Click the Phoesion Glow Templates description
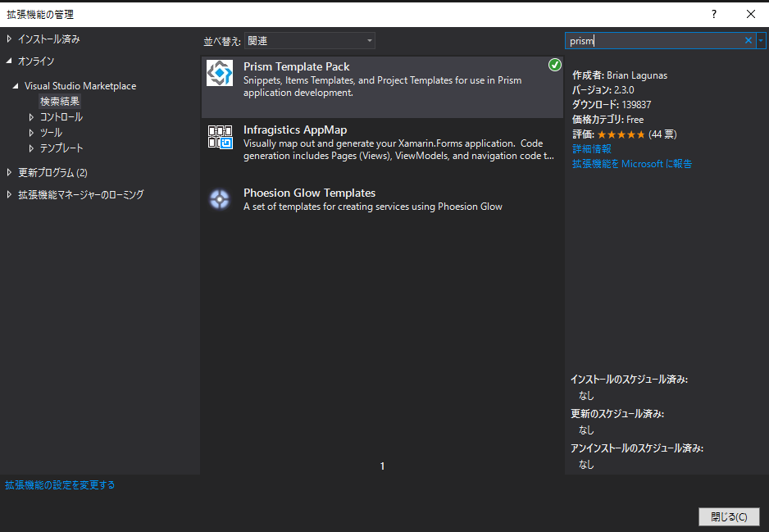This screenshot has height=532, width=769. point(373,207)
